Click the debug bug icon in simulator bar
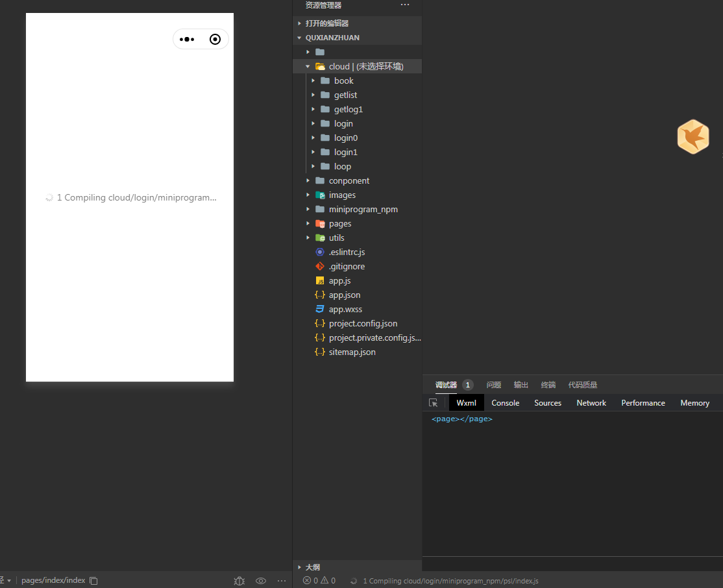Image resolution: width=723 pixels, height=588 pixels. (239, 581)
